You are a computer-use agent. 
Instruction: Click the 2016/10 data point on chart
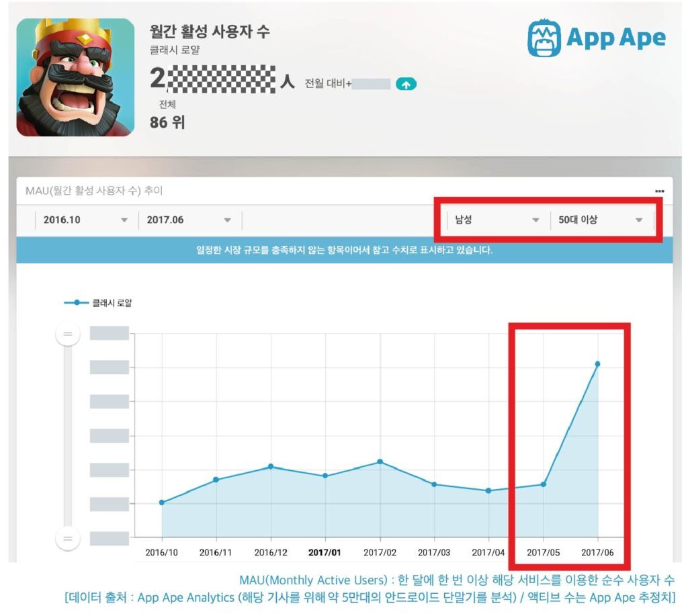click(x=162, y=502)
